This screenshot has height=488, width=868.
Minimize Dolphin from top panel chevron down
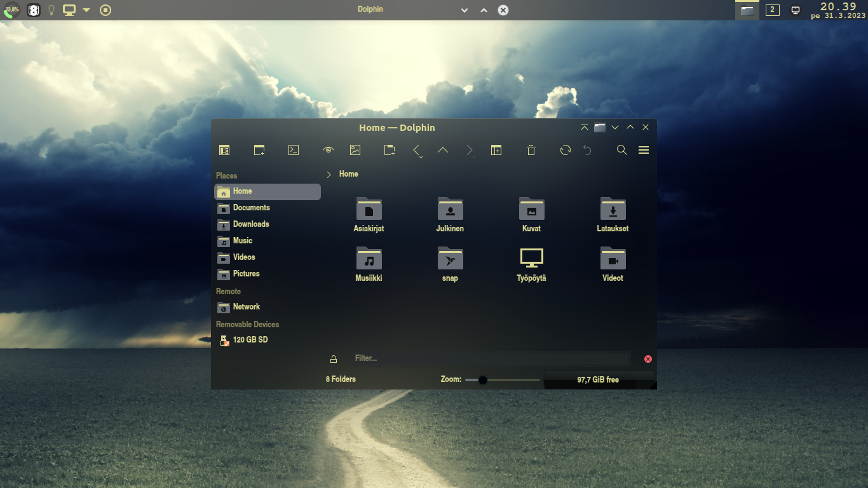[465, 10]
